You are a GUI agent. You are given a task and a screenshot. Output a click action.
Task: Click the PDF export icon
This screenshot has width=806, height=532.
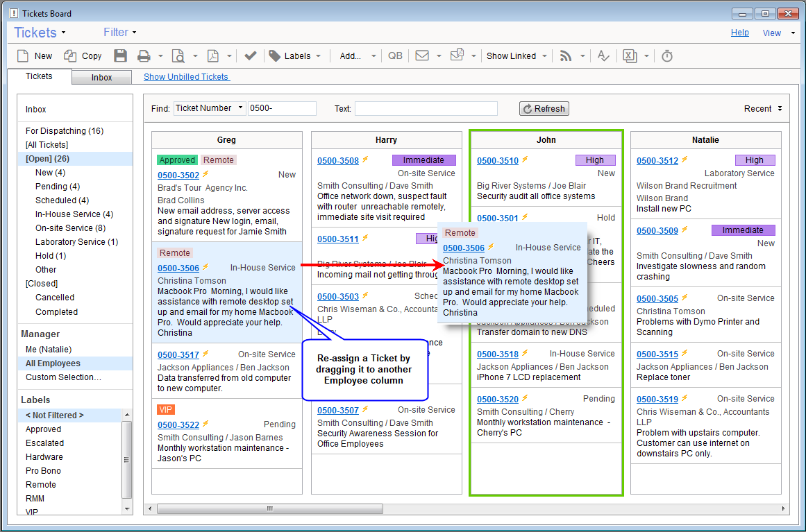[x=212, y=56]
